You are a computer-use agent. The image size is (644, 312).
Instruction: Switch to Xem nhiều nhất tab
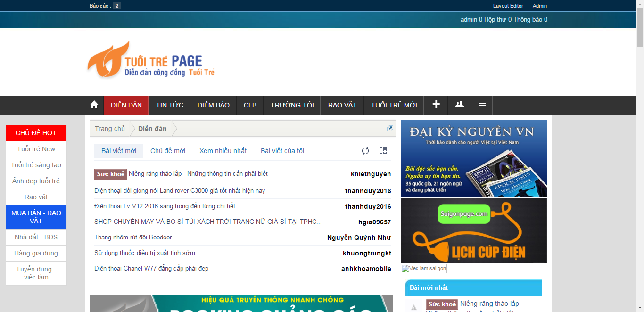point(223,151)
